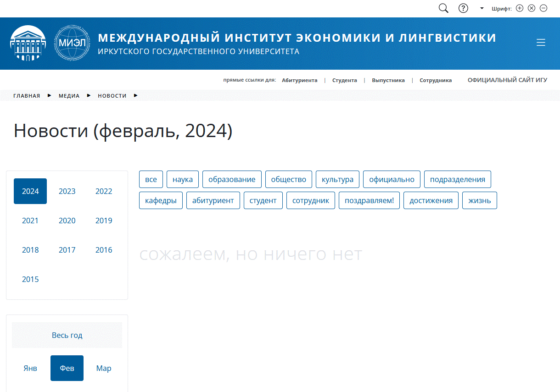The image size is (560, 392).
Task: Decrease font size with minus icon
Action: tap(543, 8)
